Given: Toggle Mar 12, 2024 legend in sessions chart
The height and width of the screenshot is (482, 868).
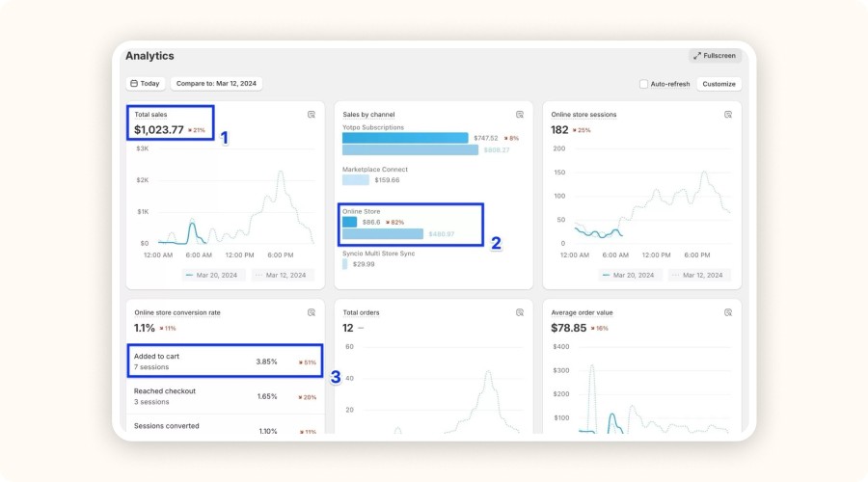Looking at the screenshot, I should coord(698,275).
